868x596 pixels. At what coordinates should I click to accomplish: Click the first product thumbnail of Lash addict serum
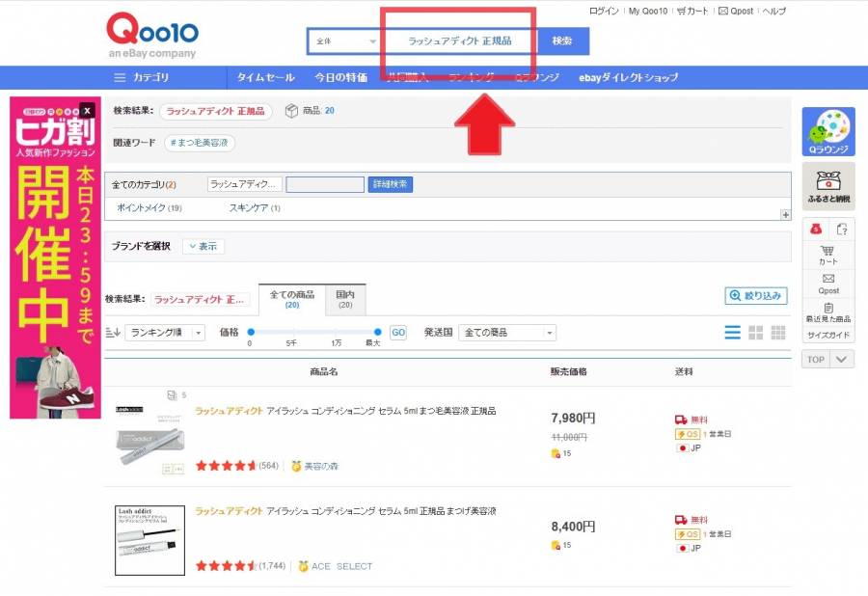149,434
